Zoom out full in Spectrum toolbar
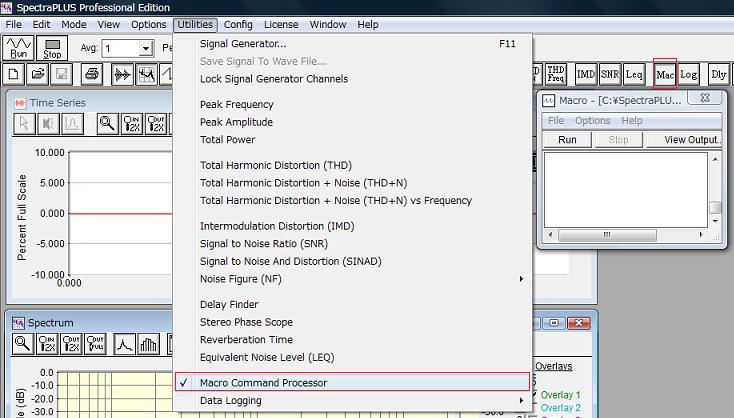Image resolution: width=734 pixels, height=418 pixels. (x=95, y=344)
